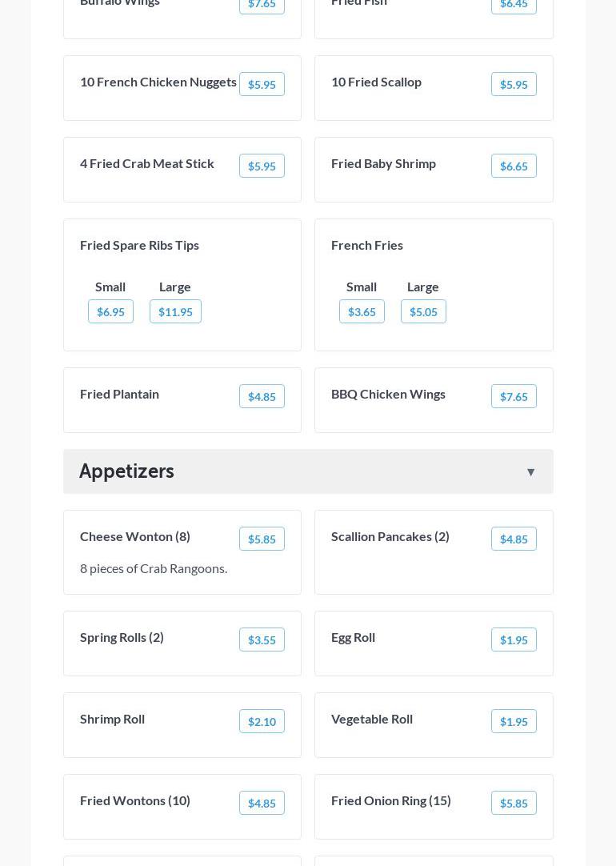Screen dimensions: 616x866
Task: Select Small Fried Spare Ribs Tips $6.95
Action: coord(110,312)
